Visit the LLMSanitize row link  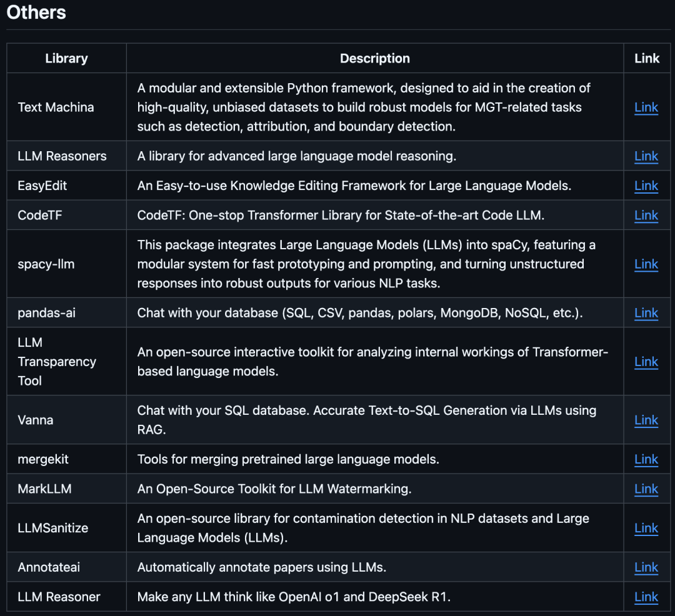tap(646, 528)
